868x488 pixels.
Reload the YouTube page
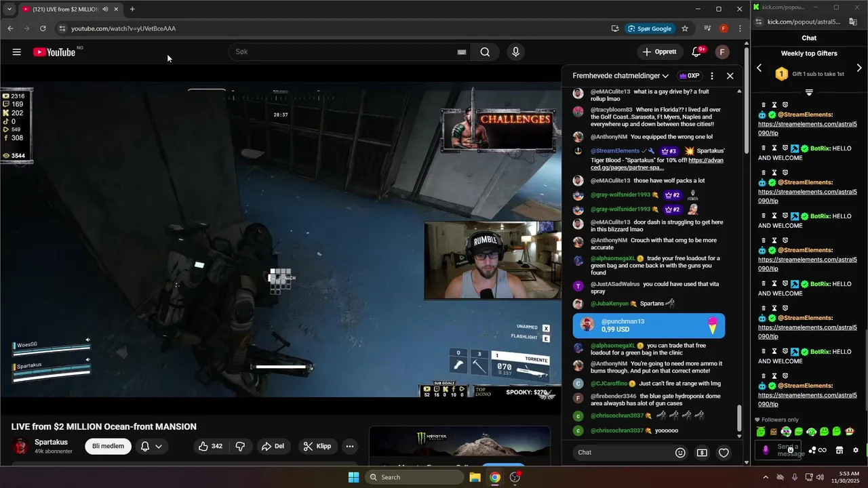click(x=43, y=28)
